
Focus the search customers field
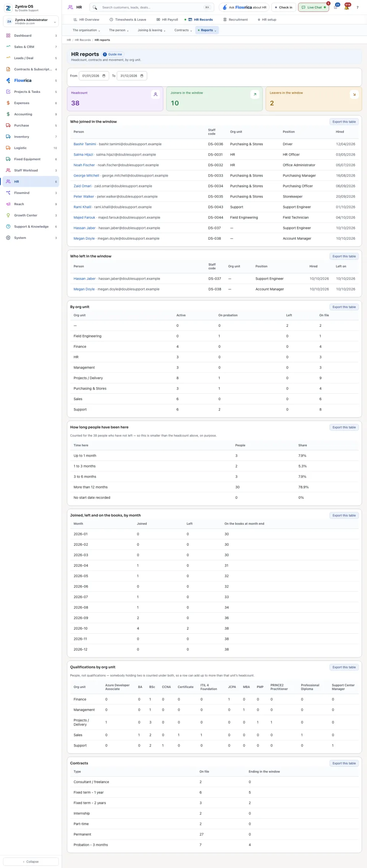152,7
